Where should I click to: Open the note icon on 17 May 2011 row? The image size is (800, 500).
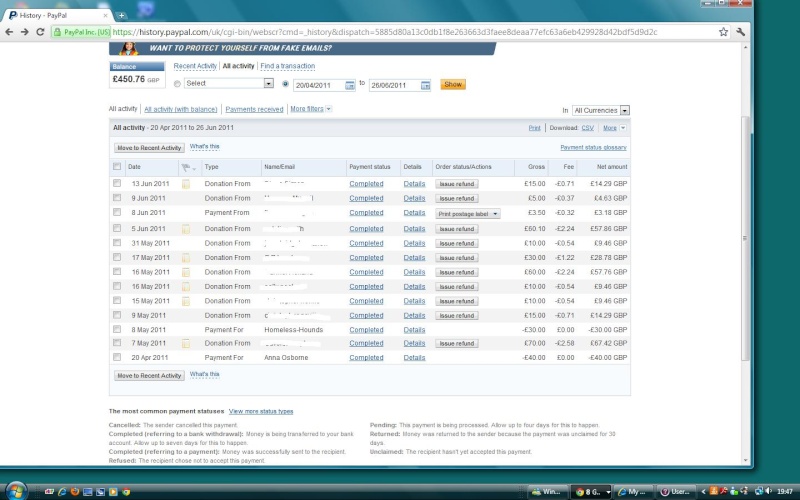[186, 258]
